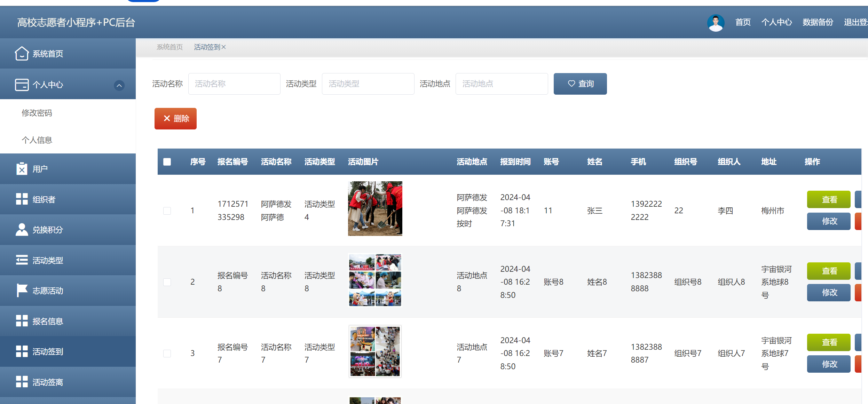Click the grid icon beside 活动签离

22,382
